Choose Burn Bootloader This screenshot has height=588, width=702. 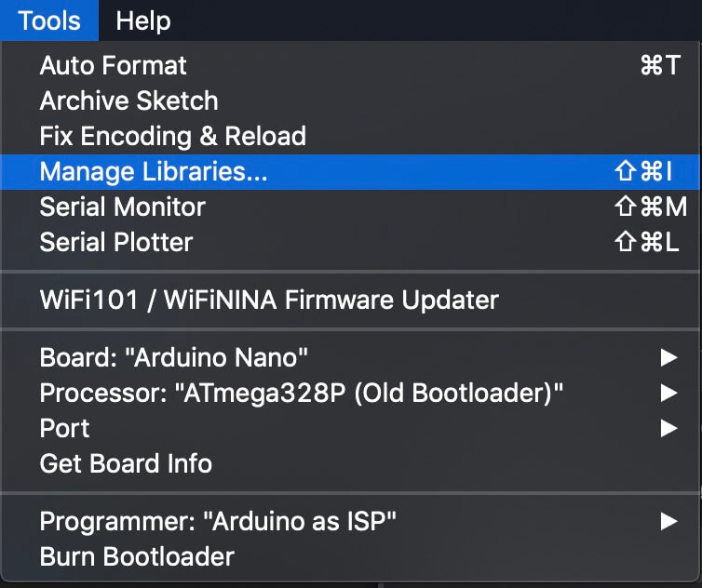[350, 556]
